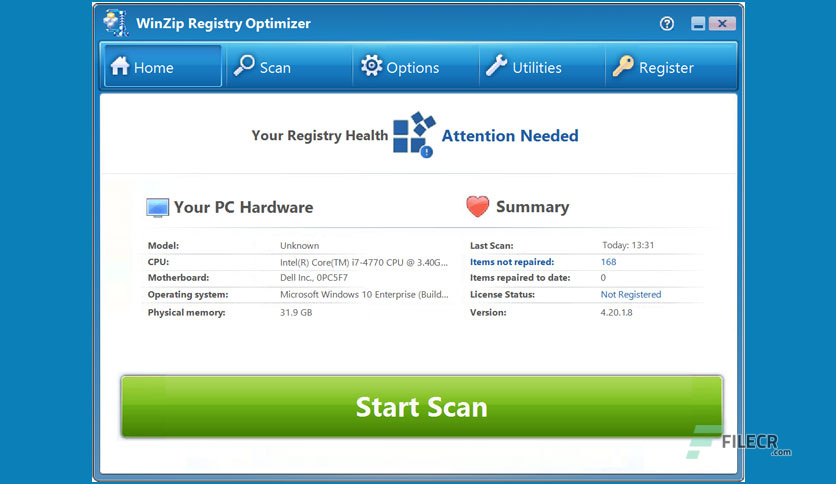Click the Motherboard: label
836x484 pixels.
[x=178, y=278]
